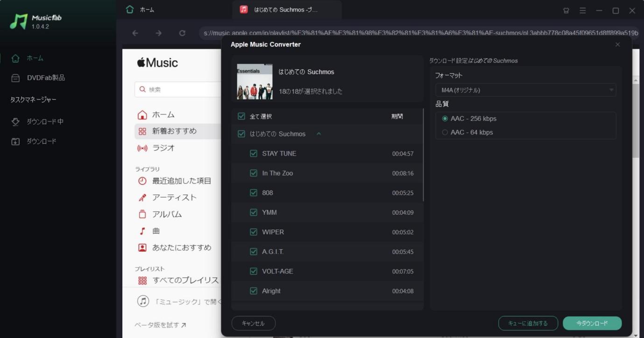Open 最近追加した項目 in the library
Viewport: 644px width, 338px height.
pos(175,181)
